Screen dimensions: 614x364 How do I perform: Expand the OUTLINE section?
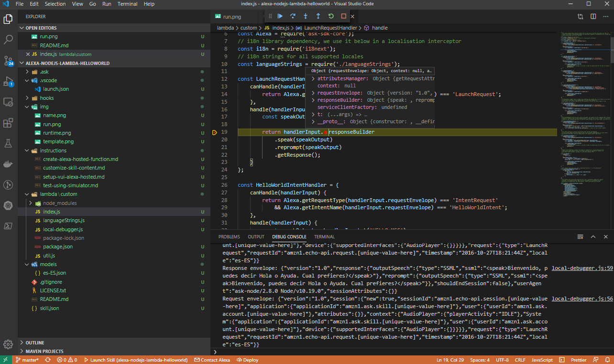[35, 343]
